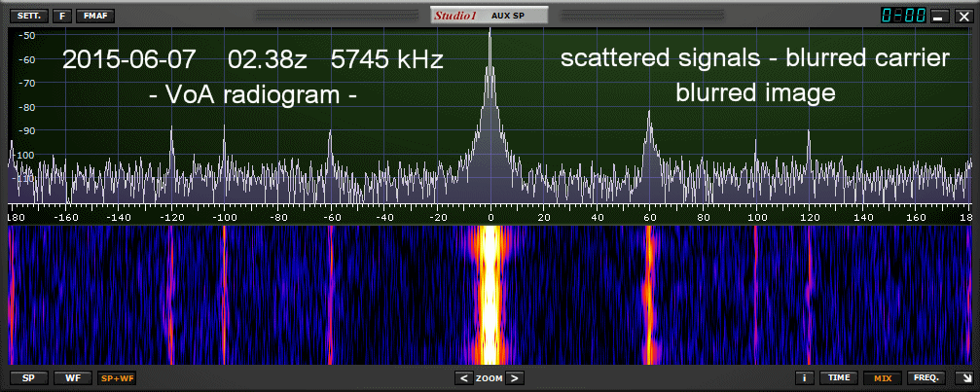Close the AUX SP window
The height and width of the screenshot is (392, 980).
(x=963, y=17)
